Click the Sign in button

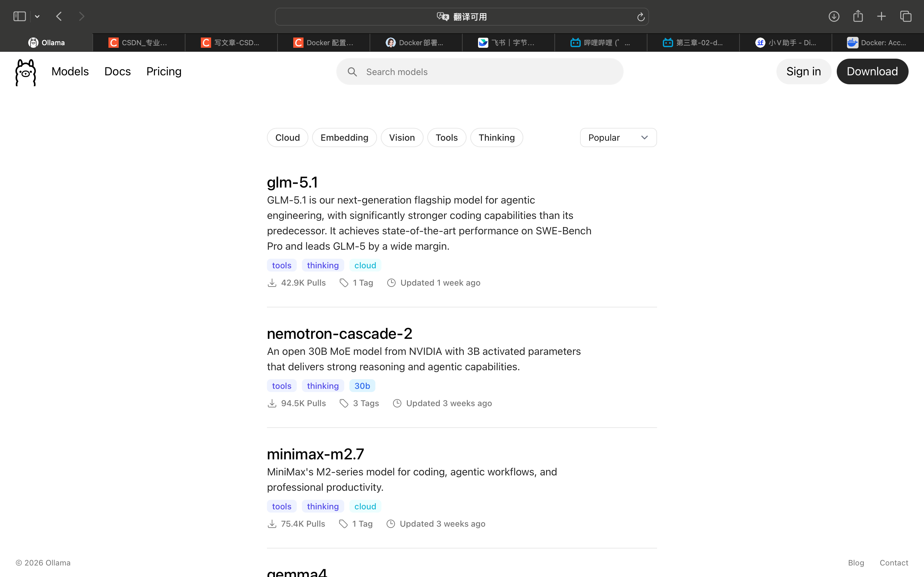[x=803, y=71]
